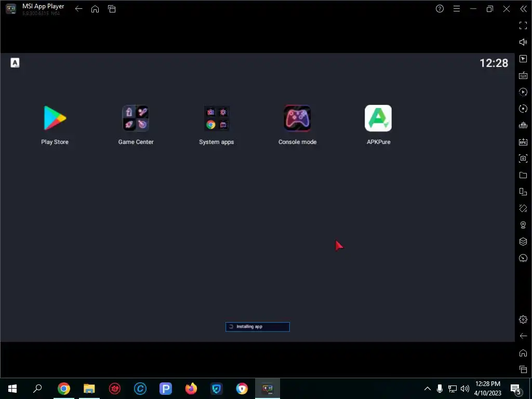Launch Console mode
This screenshot has height=399, width=532.
tap(297, 118)
